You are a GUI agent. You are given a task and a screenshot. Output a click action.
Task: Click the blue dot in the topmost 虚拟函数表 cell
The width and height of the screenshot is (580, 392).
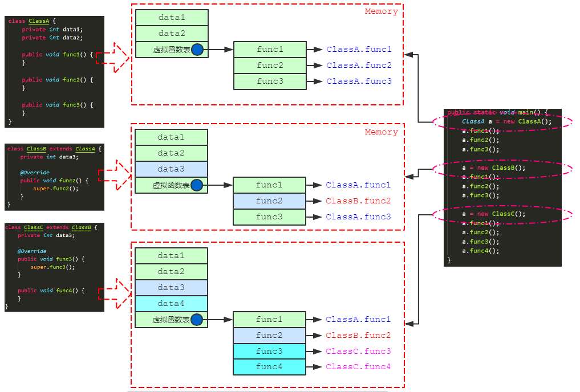197,50
